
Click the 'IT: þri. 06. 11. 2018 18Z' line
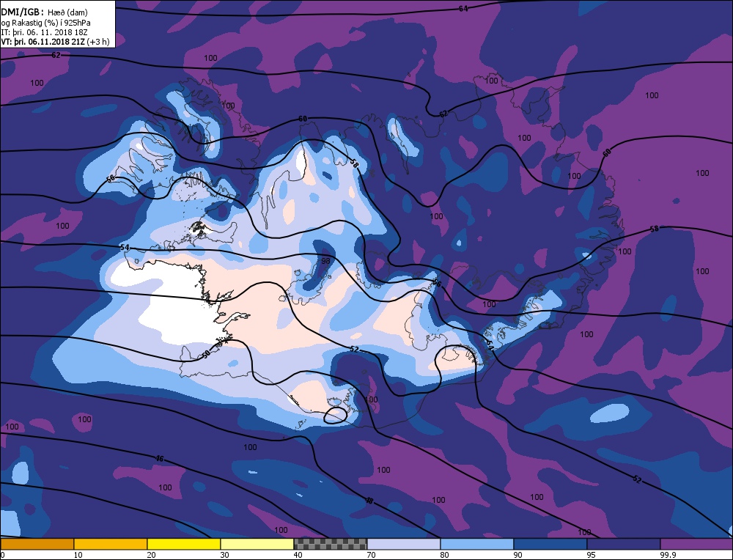click(x=44, y=32)
